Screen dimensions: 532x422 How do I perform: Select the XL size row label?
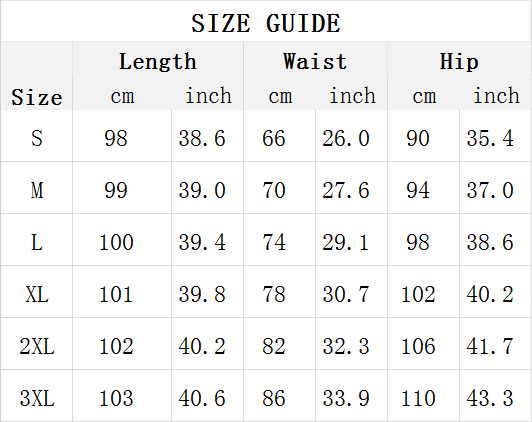(37, 294)
